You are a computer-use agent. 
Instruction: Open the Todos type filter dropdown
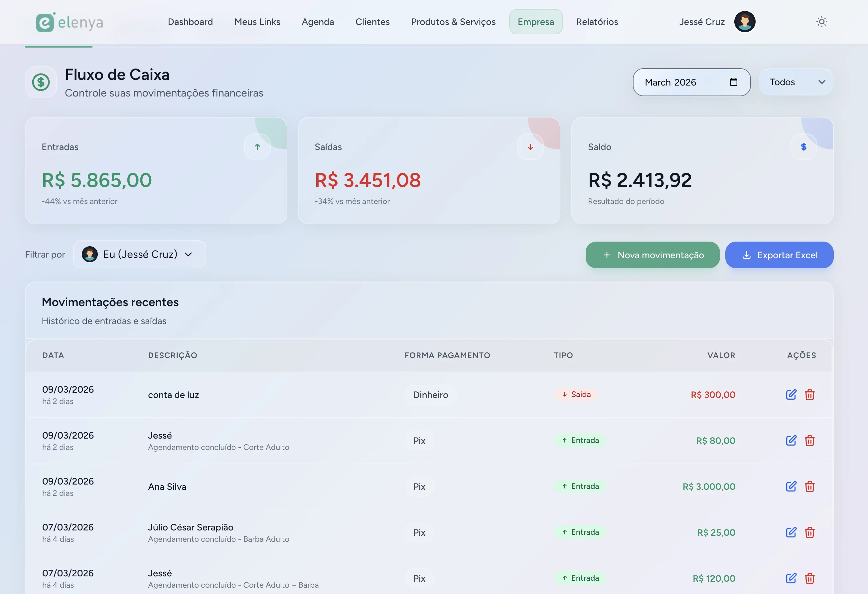pos(796,82)
